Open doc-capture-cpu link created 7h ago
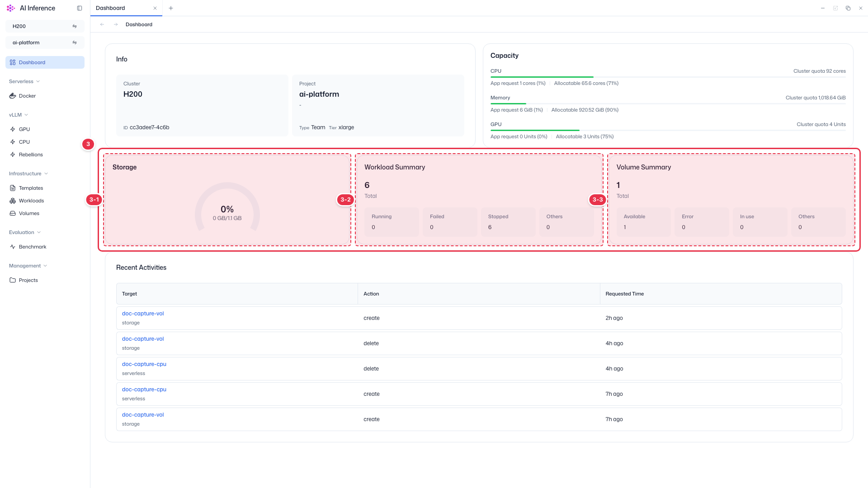The width and height of the screenshot is (868, 488). point(144,389)
